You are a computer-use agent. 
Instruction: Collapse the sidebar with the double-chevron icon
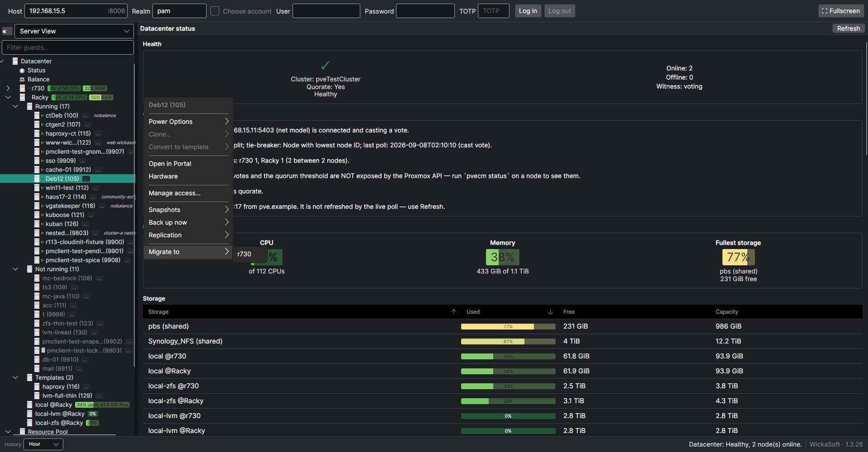(x=7, y=31)
